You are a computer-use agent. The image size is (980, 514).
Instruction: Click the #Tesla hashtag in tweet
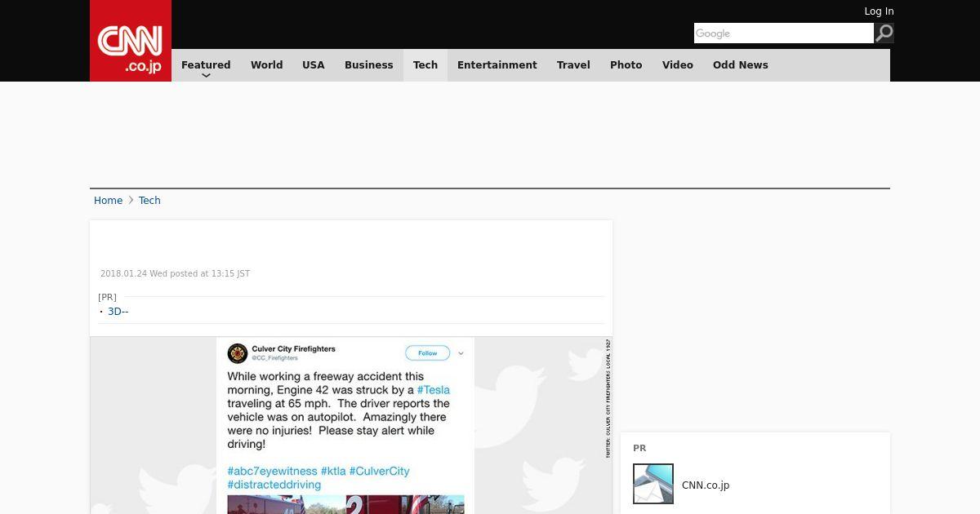[433, 390]
